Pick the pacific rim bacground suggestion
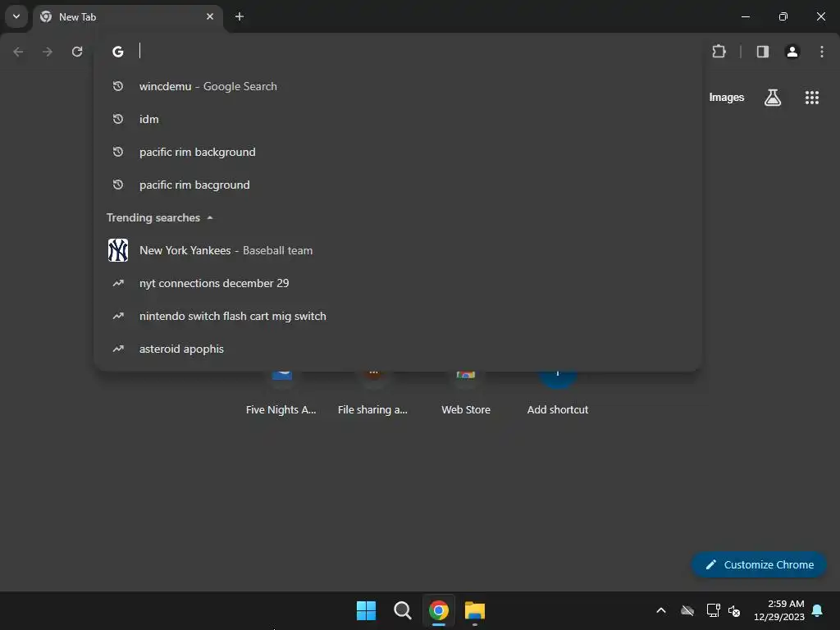The width and height of the screenshot is (840, 630). click(398, 185)
